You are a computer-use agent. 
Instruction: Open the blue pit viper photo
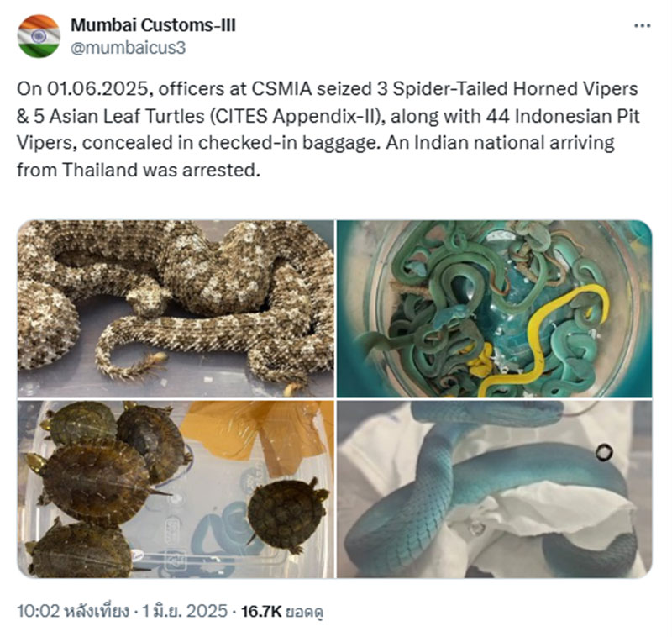click(x=494, y=489)
